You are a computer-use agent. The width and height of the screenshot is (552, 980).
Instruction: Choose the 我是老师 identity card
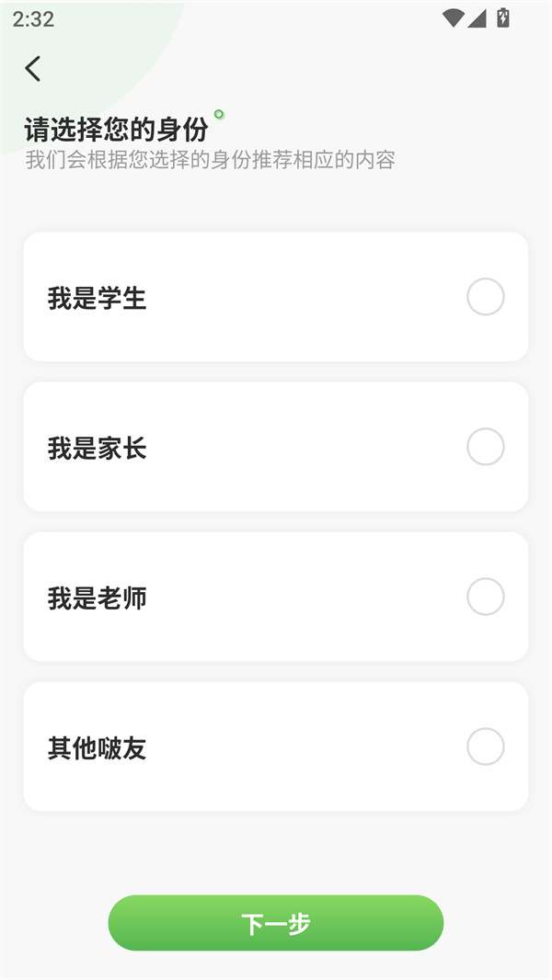(x=275, y=597)
